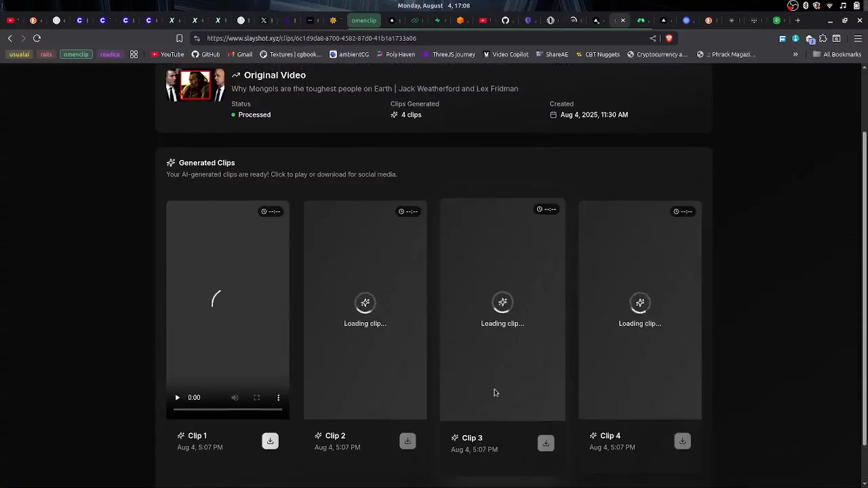Image resolution: width=868 pixels, height=488 pixels.
Task: Download Clip 2
Action: click(x=408, y=441)
